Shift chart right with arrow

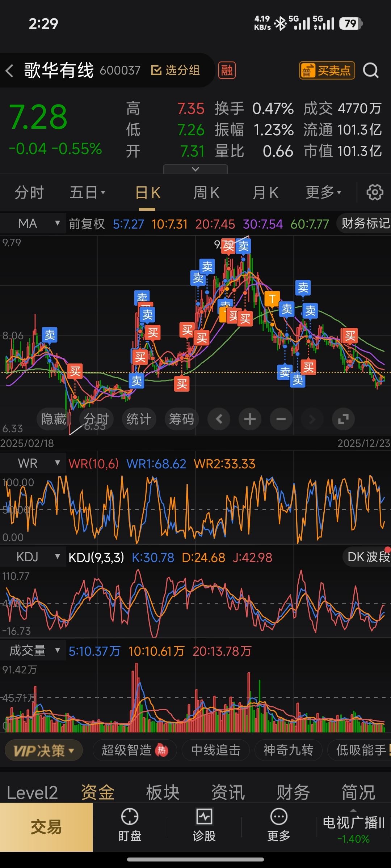tap(312, 419)
